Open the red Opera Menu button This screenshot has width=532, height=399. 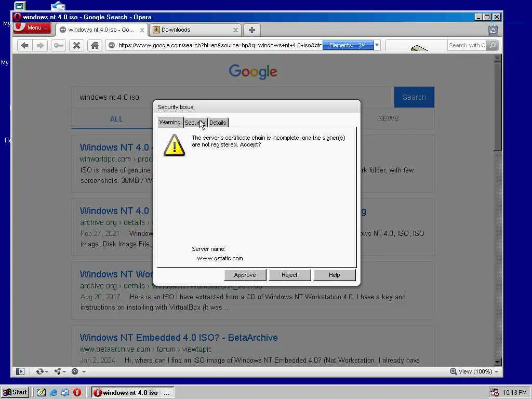33,28
